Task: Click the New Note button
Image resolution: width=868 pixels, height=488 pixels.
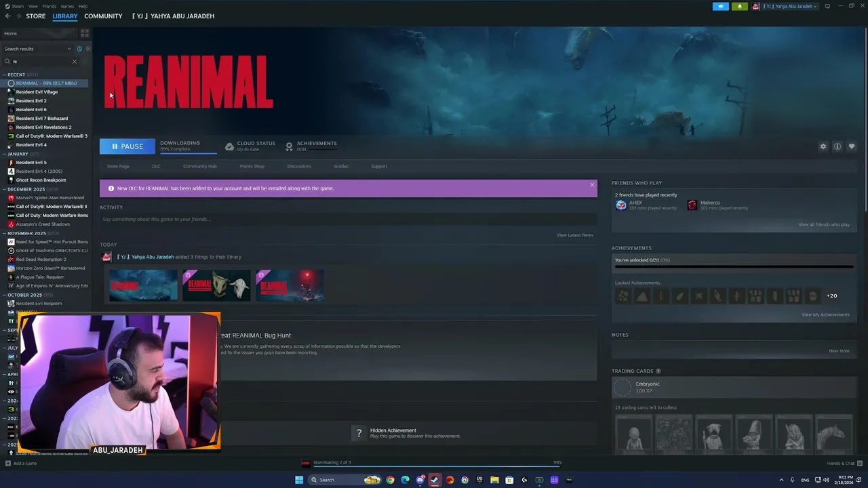Action: point(839,351)
